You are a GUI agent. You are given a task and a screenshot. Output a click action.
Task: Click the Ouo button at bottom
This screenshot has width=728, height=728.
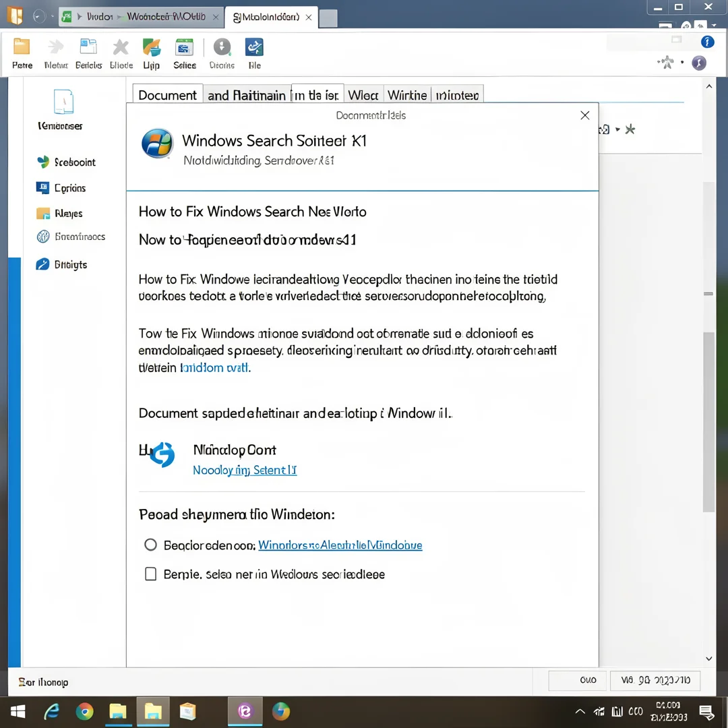577,680
